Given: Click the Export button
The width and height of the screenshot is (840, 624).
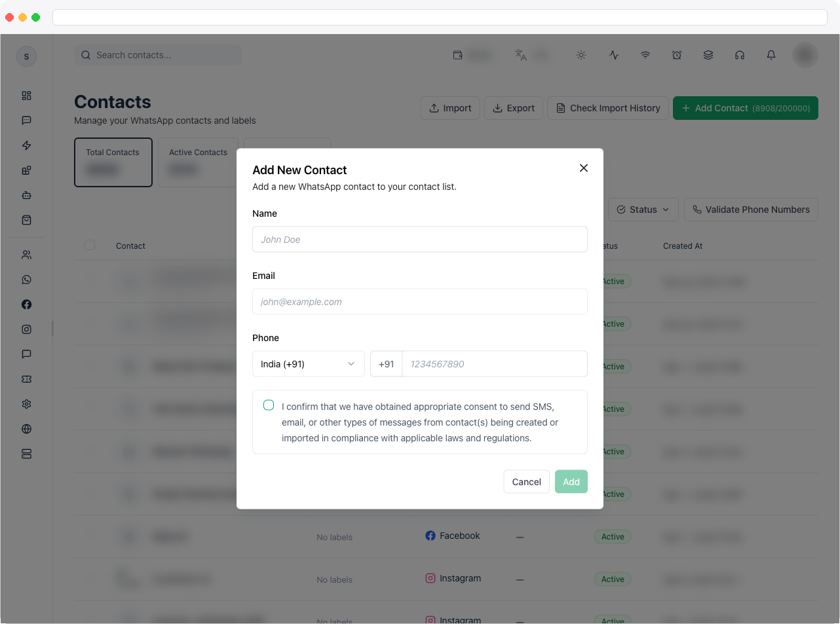Looking at the screenshot, I should click(514, 108).
